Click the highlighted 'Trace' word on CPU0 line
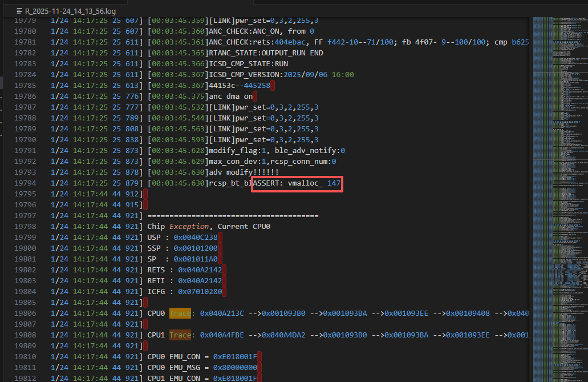588x382 pixels. click(x=180, y=313)
